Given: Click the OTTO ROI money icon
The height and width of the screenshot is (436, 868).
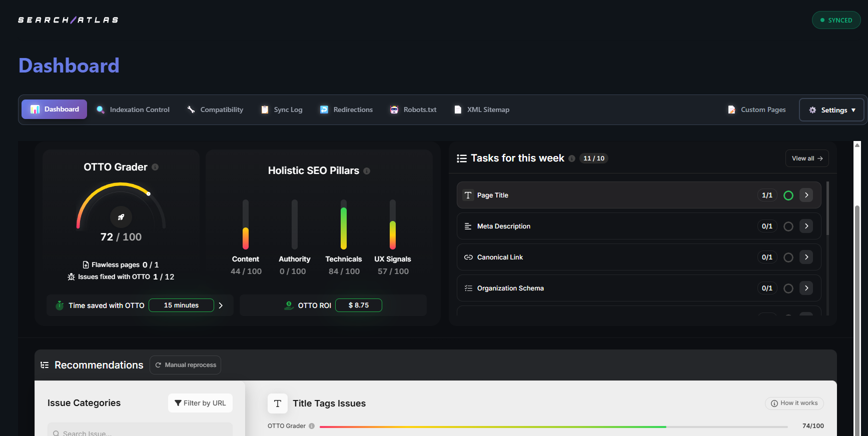Looking at the screenshot, I should pyautogui.click(x=289, y=305).
